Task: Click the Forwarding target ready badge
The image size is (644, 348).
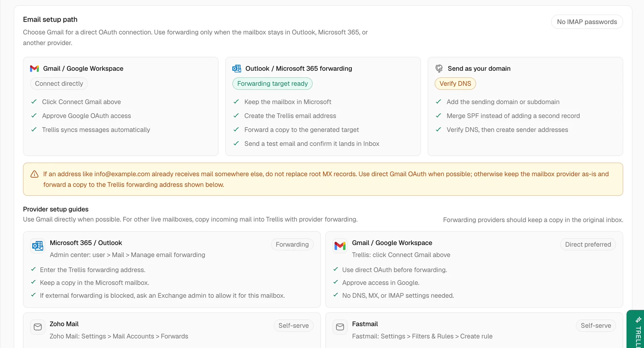Action: click(x=272, y=84)
